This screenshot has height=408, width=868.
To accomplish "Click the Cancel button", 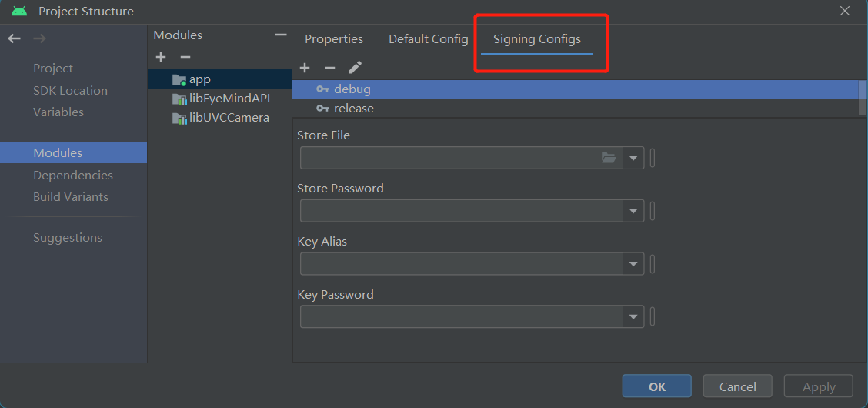I will click(x=737, y=386).
